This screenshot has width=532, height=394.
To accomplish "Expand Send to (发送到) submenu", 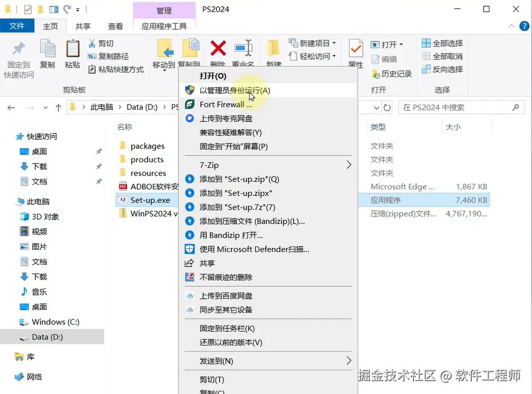I will click(x=268, y=361).
